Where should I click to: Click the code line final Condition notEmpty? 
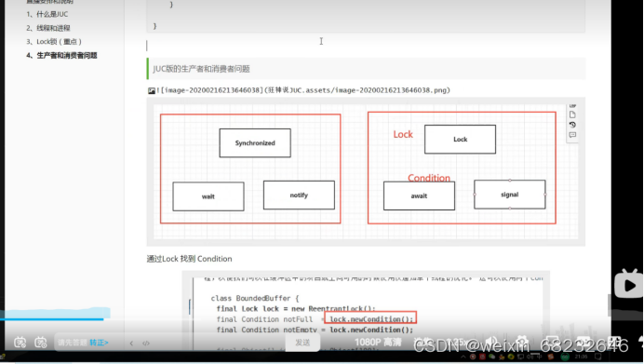(315, 330)
